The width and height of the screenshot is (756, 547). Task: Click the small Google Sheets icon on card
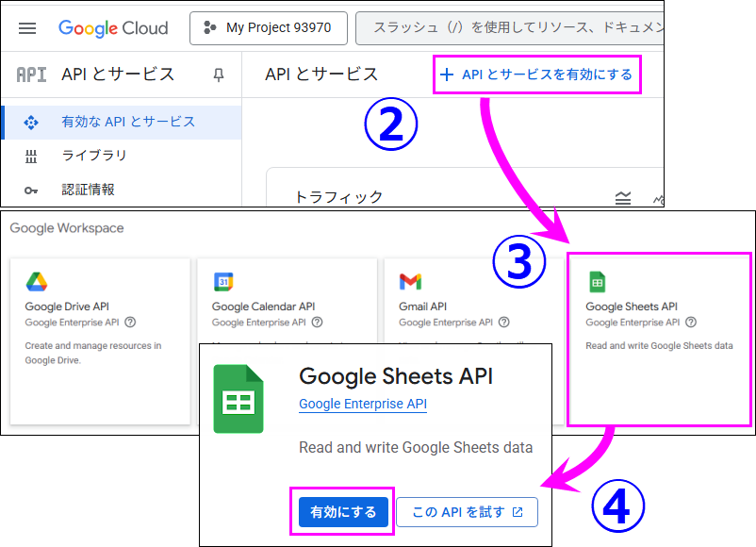[x=598, y=282]
